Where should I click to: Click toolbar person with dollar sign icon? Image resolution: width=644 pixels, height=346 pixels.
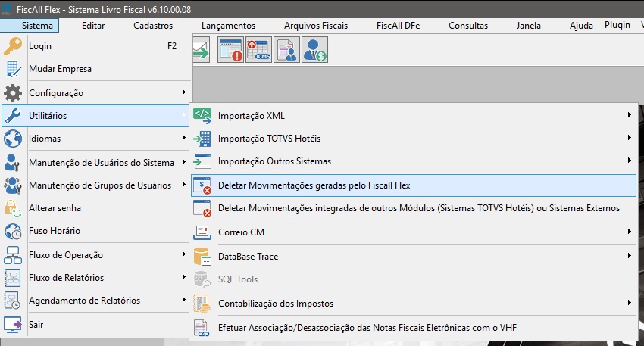314,50
